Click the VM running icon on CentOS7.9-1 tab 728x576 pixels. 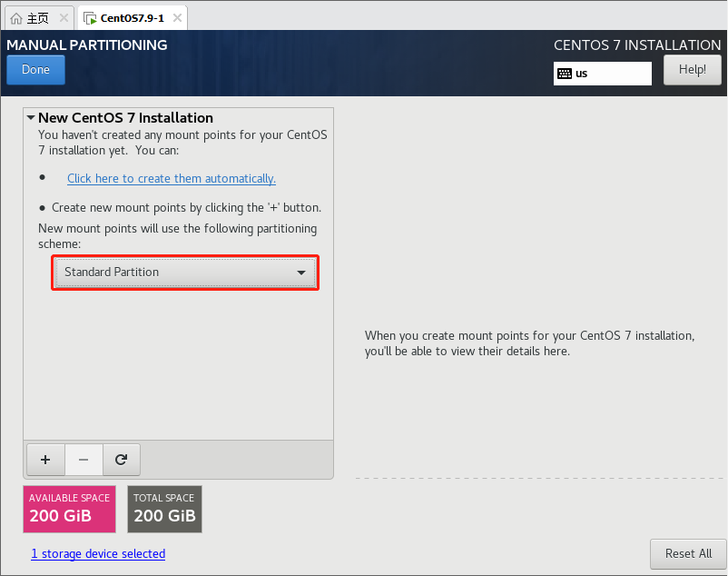[x=90, y=18]
